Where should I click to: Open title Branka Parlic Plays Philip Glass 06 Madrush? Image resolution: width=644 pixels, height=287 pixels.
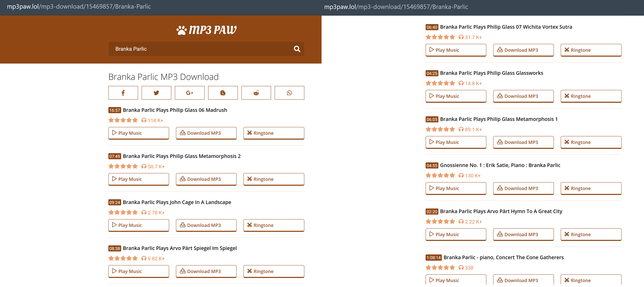coord(175,110)
